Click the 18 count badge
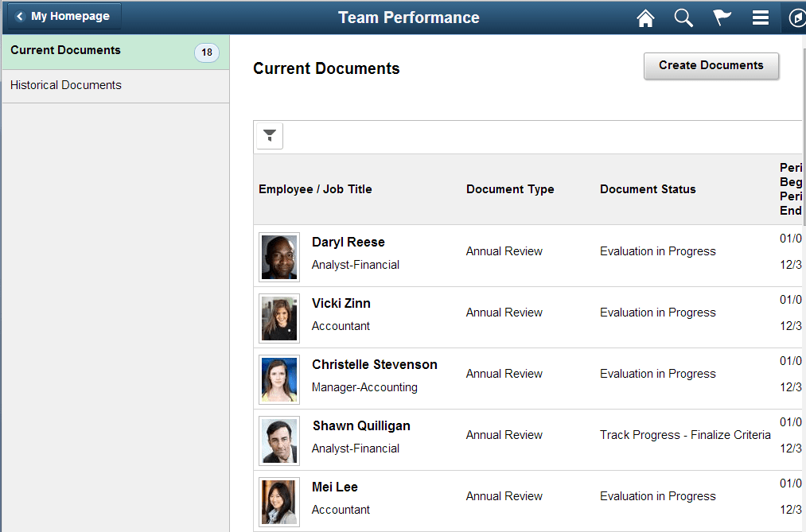Image resolution: width=806 pixels, height=532 pixels. (207, 52)
